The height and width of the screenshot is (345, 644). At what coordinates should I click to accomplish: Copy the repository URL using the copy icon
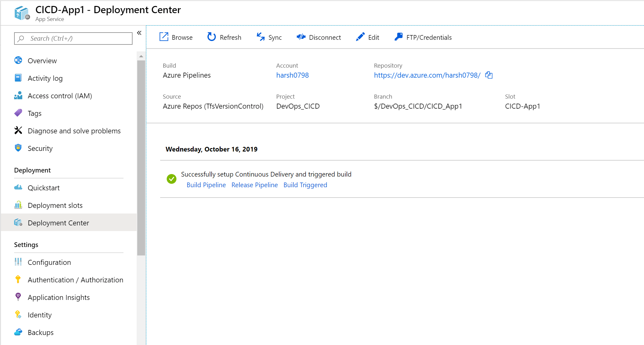tap(489, 75)
